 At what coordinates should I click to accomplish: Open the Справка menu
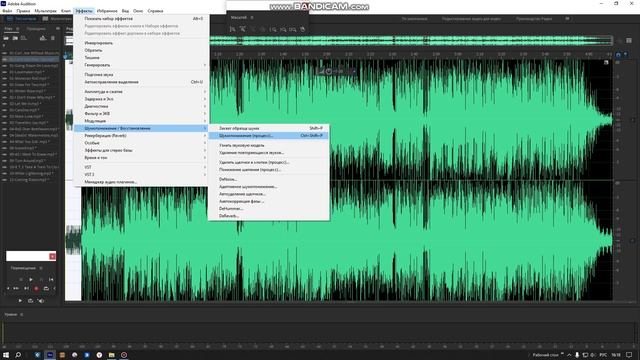[x=155, y=11]
